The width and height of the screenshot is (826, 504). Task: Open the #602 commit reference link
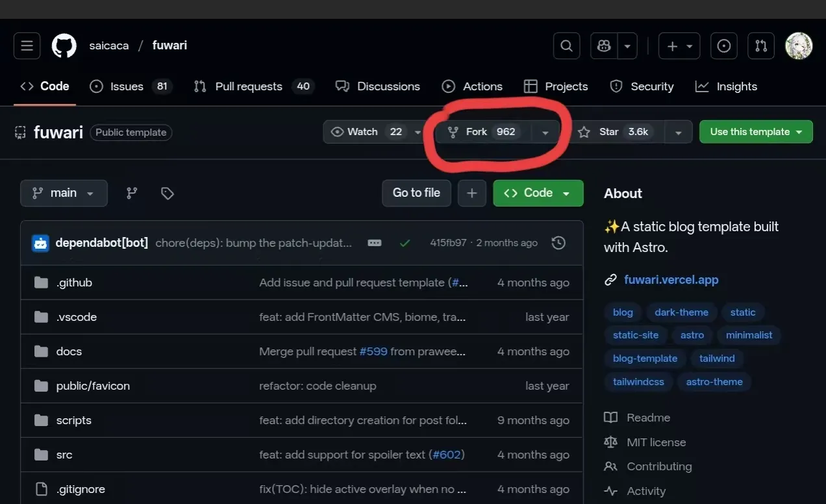pyautogui.click(x=447, y=455)
